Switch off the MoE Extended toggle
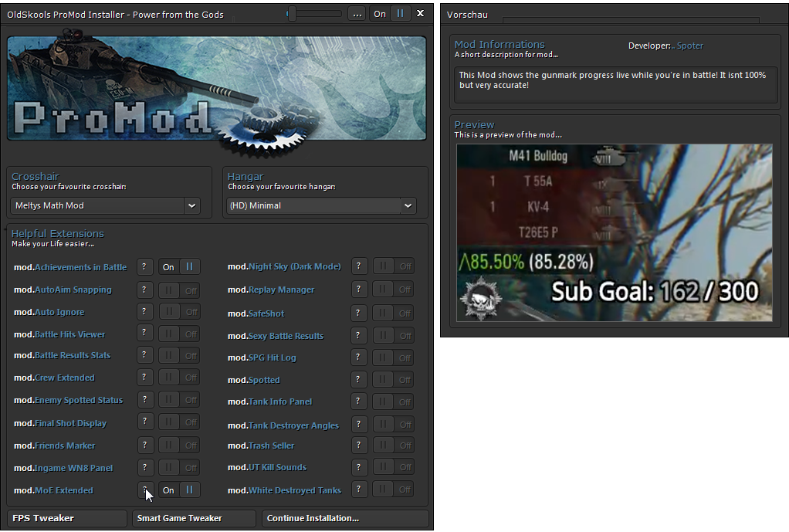Image resolution: width=789 pixels, height=532 pixels. click(x=179, y=490)
